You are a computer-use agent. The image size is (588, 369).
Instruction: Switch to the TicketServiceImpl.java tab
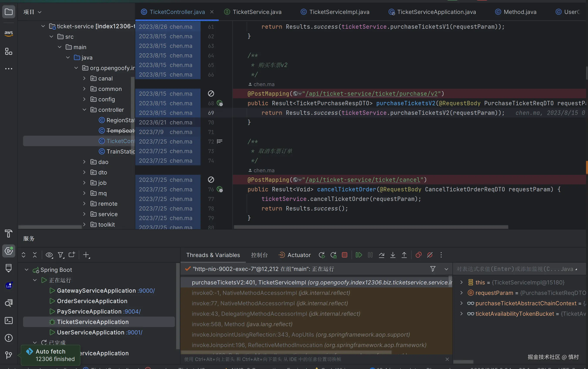point(339,12)
